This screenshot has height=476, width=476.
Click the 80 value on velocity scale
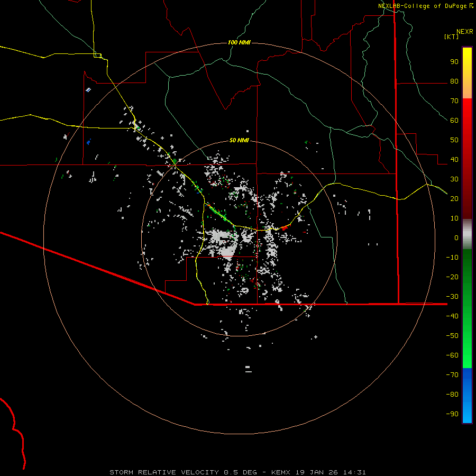[x=454, y=81]
